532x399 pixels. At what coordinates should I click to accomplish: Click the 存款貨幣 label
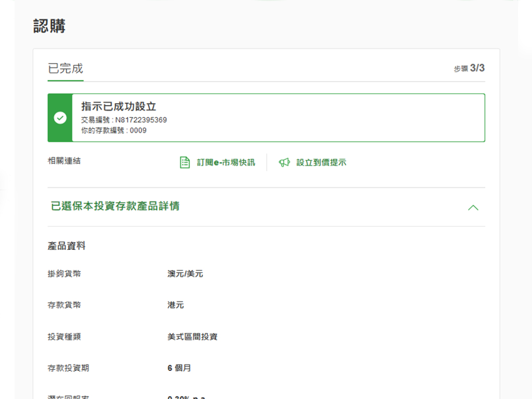(x=64, y=305)
